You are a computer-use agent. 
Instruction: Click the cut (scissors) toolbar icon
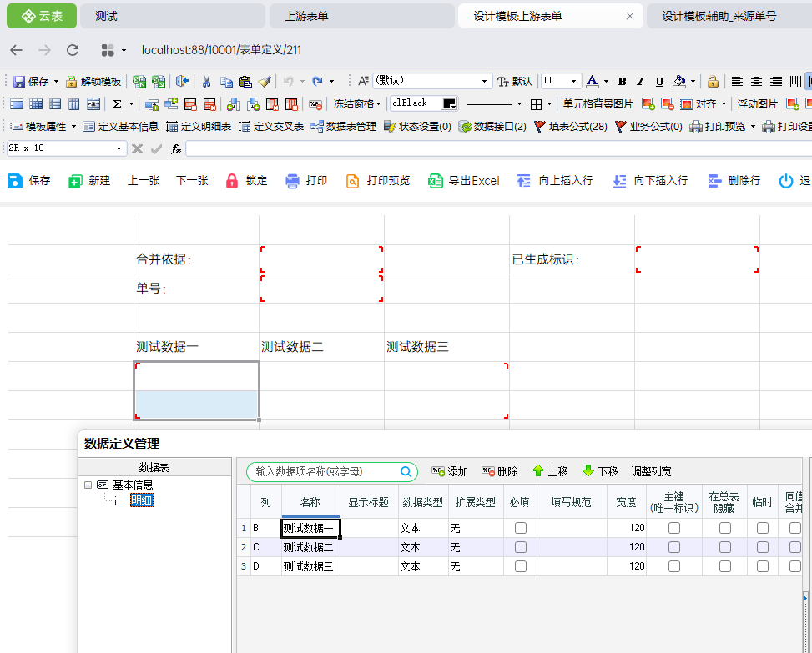pos(206,82)
